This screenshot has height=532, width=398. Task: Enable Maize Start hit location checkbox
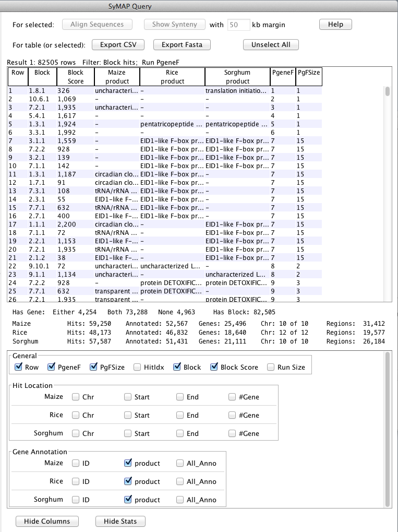127,397
